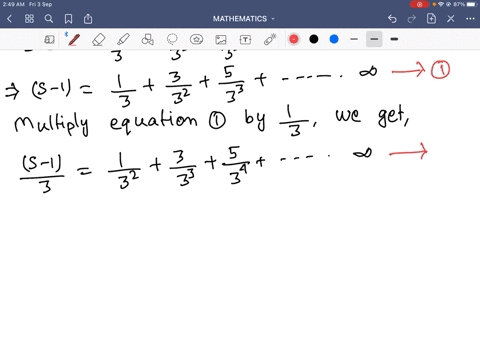
Task: Select the Text box tool
Action: pyautogui.click(x=246, y=40)
